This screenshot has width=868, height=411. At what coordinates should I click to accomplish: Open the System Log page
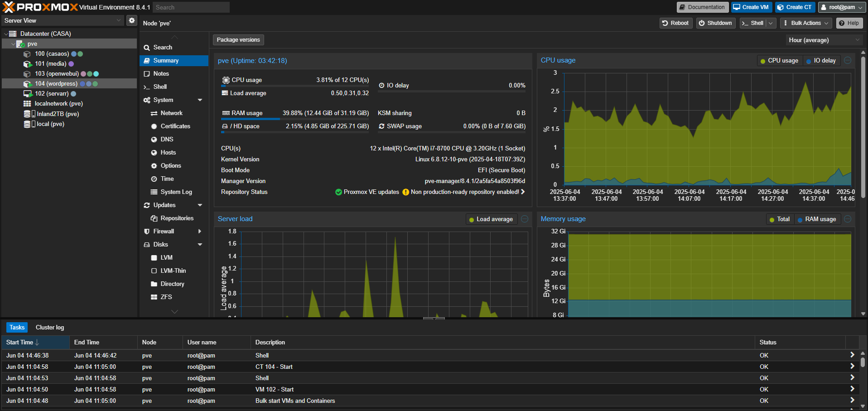point(176,192)
